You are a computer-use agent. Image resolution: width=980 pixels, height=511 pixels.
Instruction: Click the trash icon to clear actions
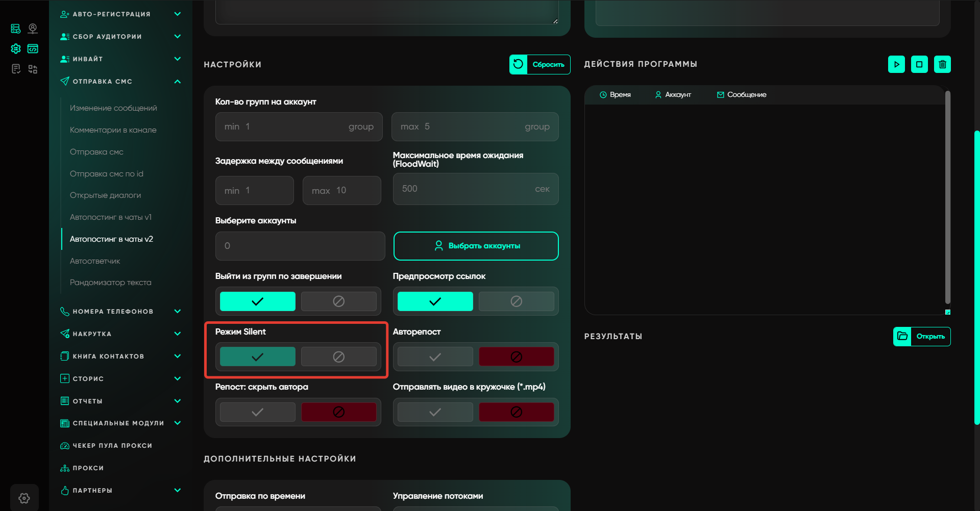[942, 64]
